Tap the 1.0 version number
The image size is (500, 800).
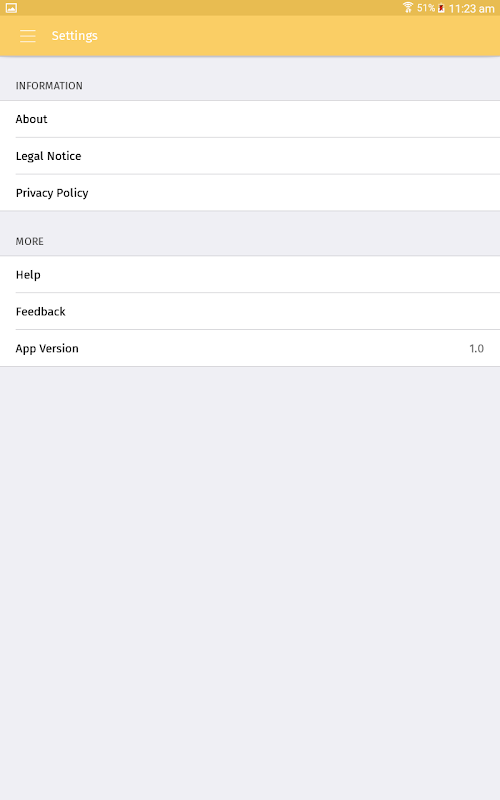pos(477,348)
